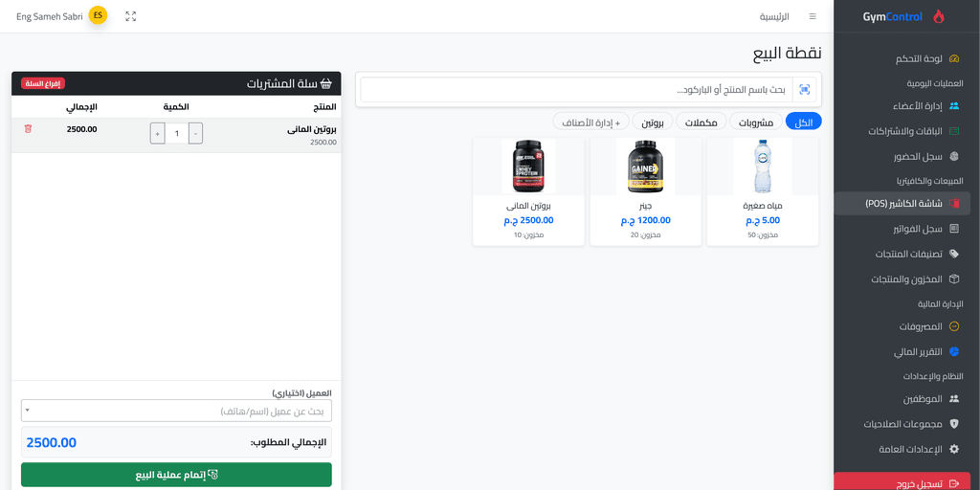This screenshot has width=980, height=490.
Task: Filter products by مشروبات category
Action: coord(755,122)
